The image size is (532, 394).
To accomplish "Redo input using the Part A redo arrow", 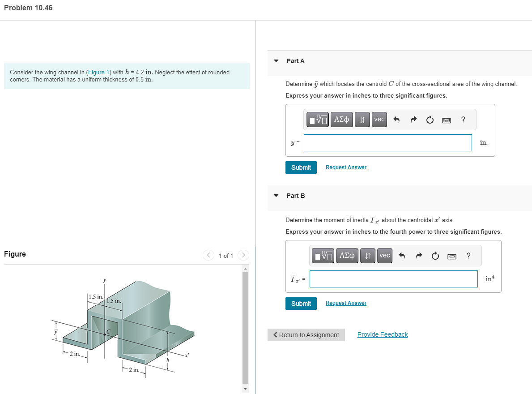I will [413, 120].
